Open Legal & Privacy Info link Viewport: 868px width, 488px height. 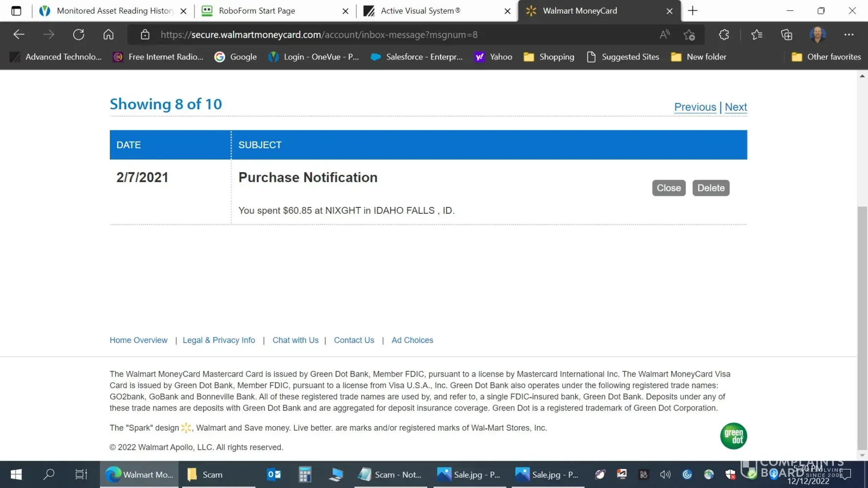click(219, 340)
